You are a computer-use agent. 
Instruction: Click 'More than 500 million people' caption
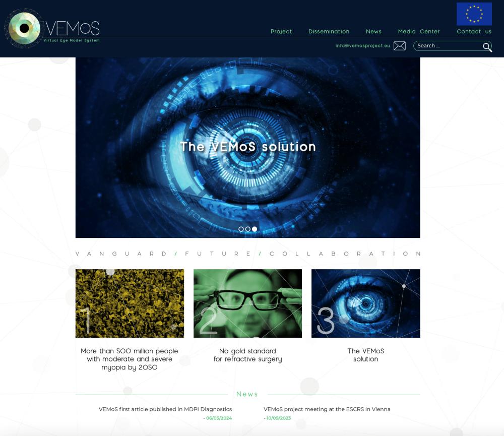(130, 359)
